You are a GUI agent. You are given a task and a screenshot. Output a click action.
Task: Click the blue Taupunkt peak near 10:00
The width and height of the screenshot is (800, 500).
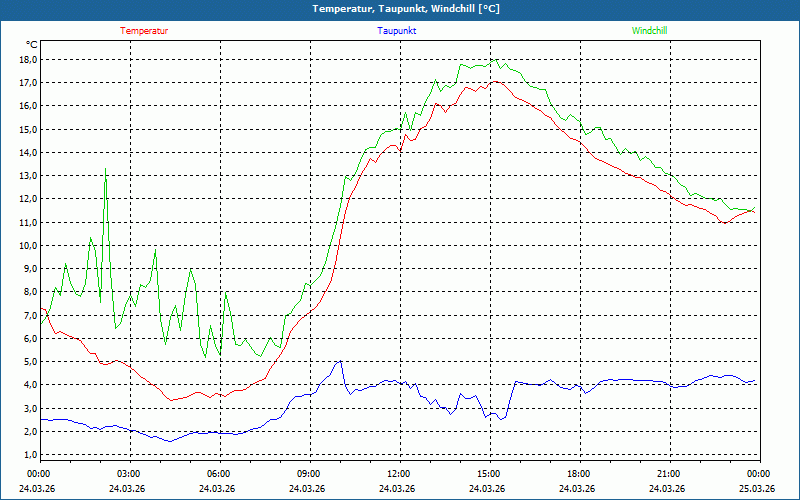(x=340, y=362)
